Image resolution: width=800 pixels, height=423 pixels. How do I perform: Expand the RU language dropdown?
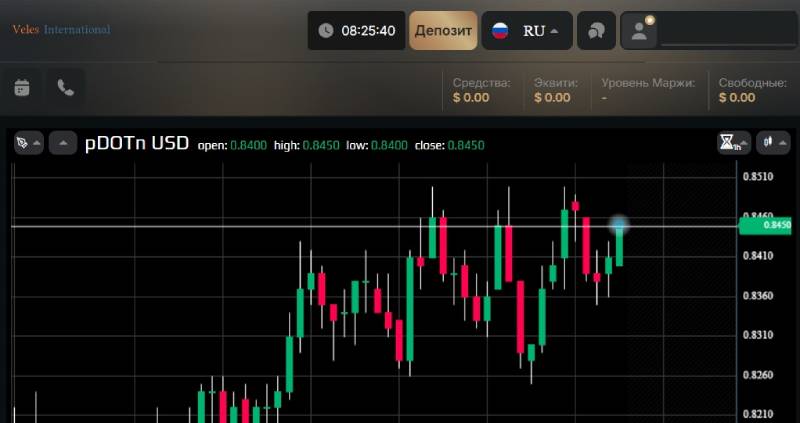554,31
